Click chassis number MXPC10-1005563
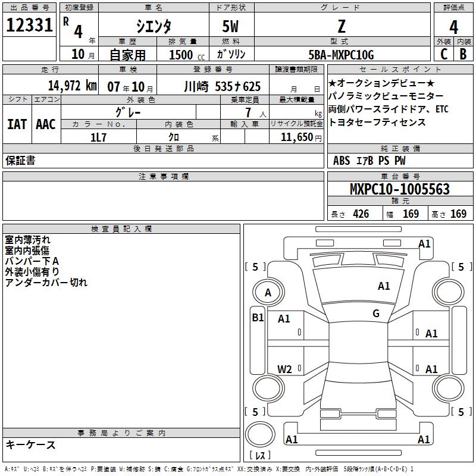Image resolution: width=476 pixels, height=476 pixels. [x=399, y=189]
